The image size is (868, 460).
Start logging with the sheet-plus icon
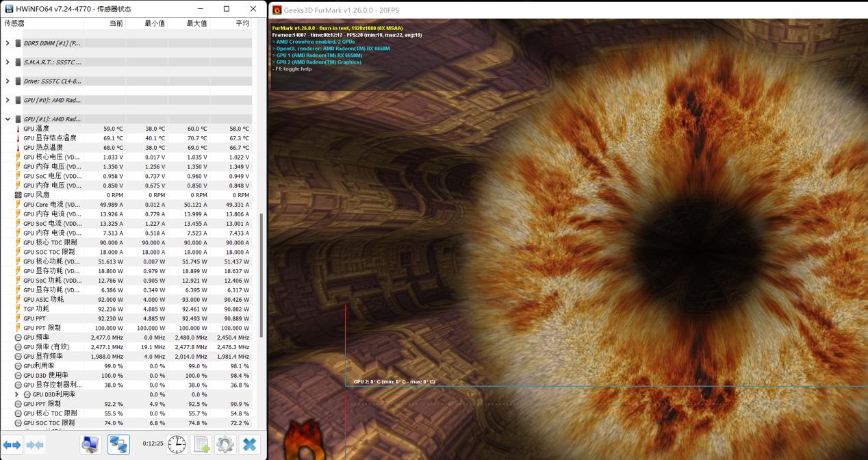pos(201,444)
